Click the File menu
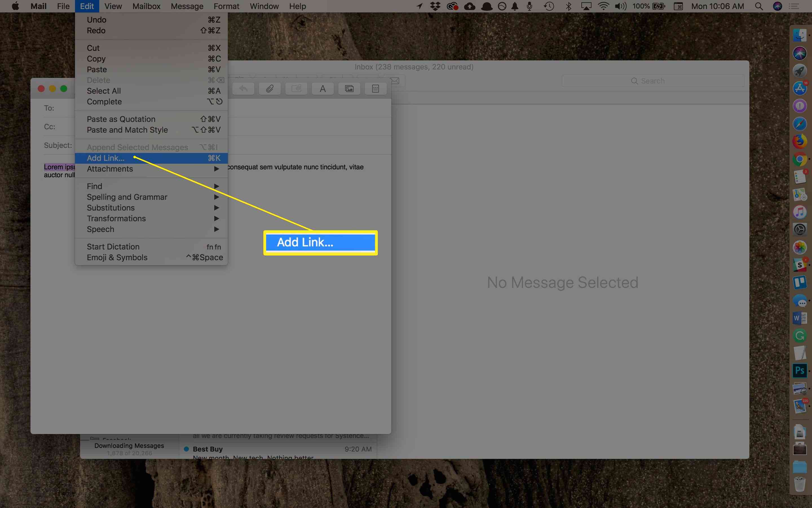 63,6
